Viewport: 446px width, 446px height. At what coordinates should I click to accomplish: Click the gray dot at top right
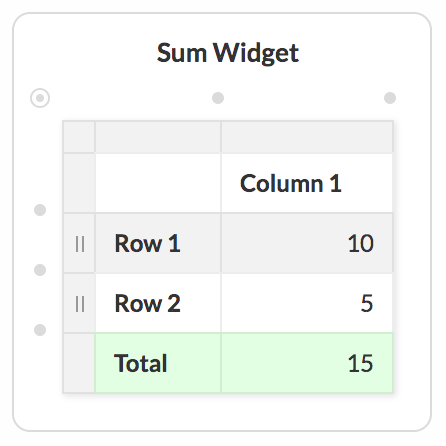(x=390, y=98)
